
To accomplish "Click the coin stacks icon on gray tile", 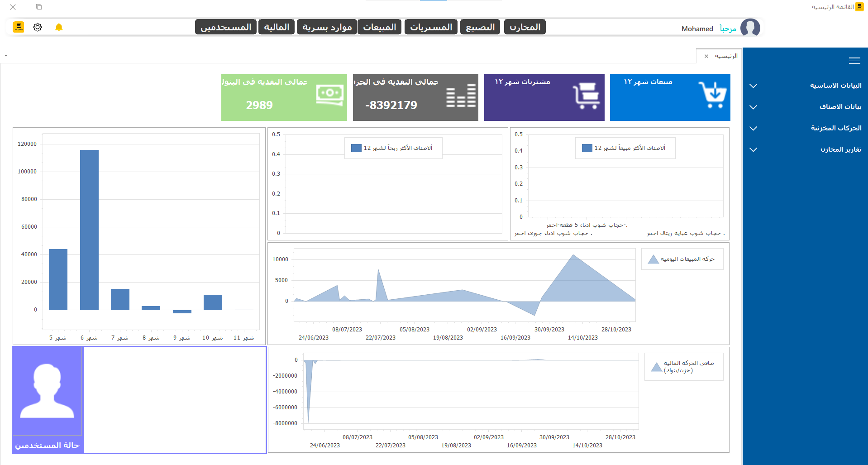I will pos(461,96).
